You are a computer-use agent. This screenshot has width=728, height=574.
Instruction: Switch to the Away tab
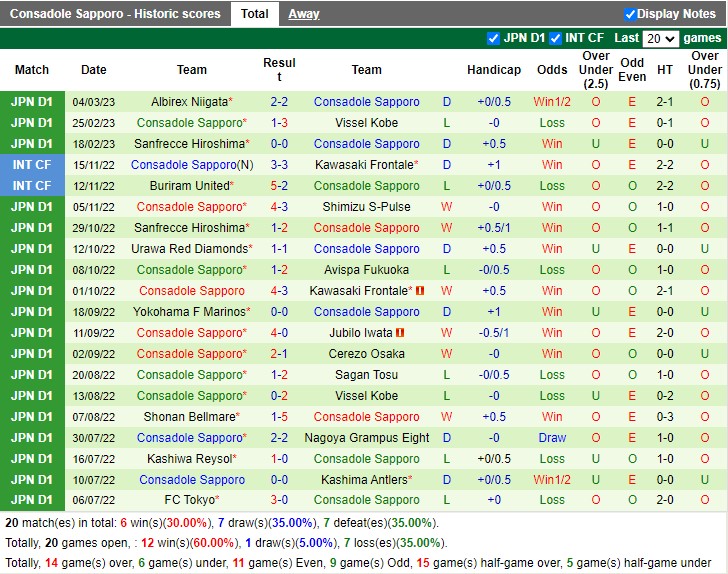pyautogui.click(x=304, y=14)
